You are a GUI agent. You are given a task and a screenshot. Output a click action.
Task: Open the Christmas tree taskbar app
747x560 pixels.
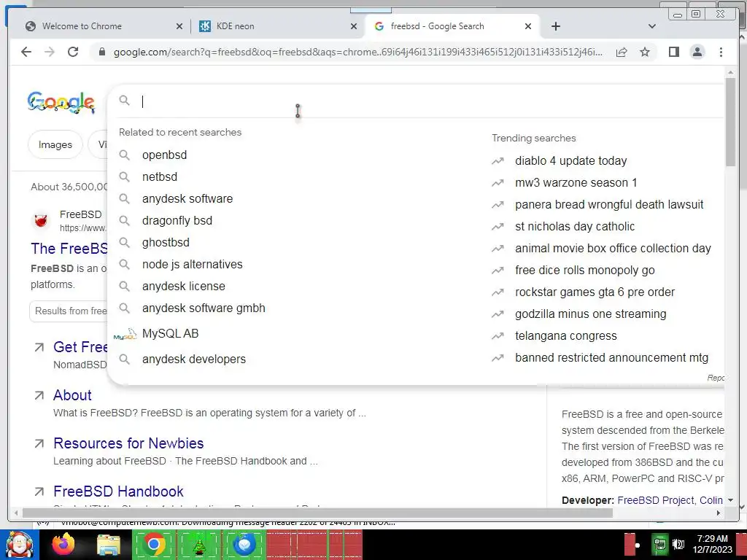[199, 545]
